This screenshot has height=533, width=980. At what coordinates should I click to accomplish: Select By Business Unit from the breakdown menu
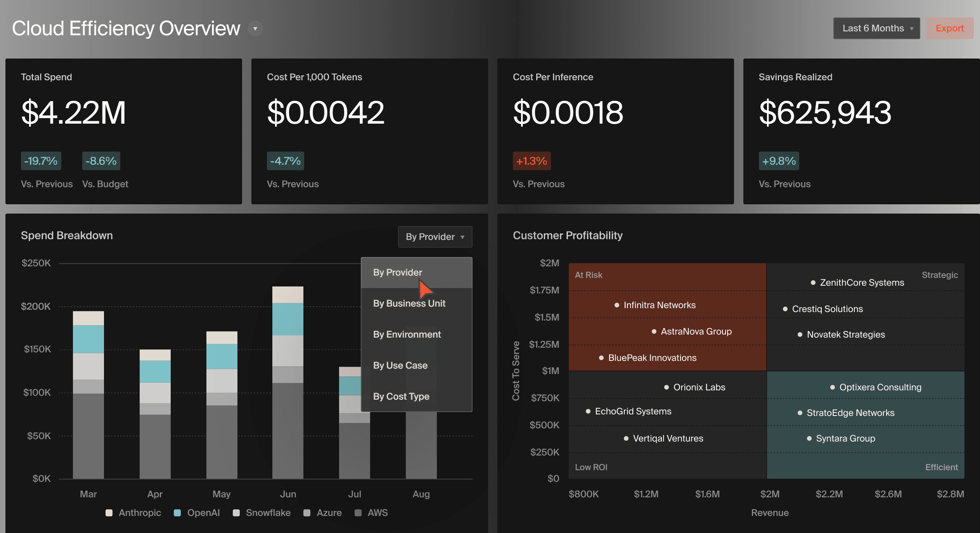click(x=409, y=304)
